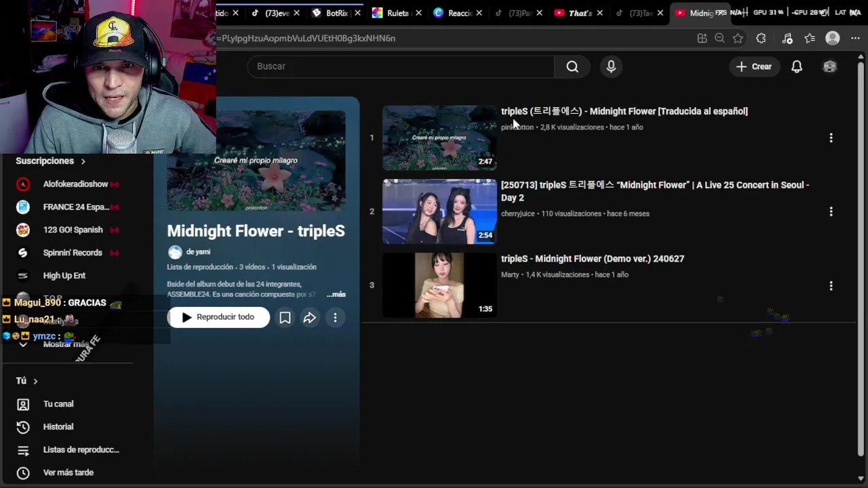Bookmark page with the address bar star

coord(738,39)
